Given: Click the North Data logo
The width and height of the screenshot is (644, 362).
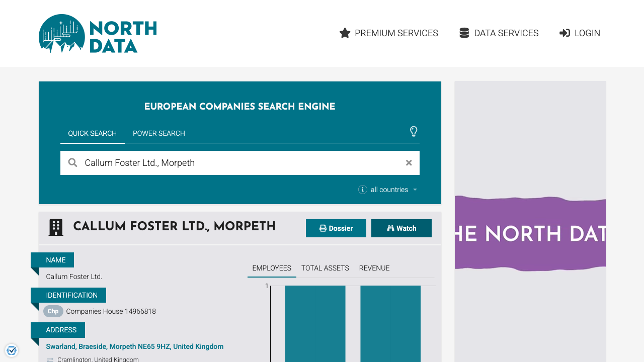Looking at the screenshot, I should [97, 33].
